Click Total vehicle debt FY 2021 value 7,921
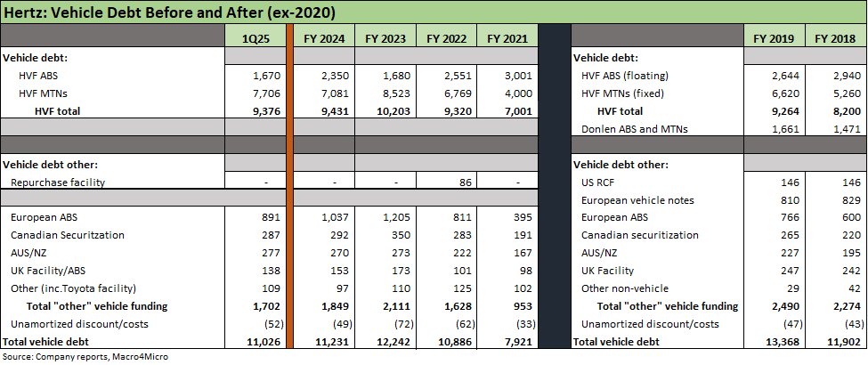The width and height of the screenshot is (868, 365). click(x=519, y=342)
